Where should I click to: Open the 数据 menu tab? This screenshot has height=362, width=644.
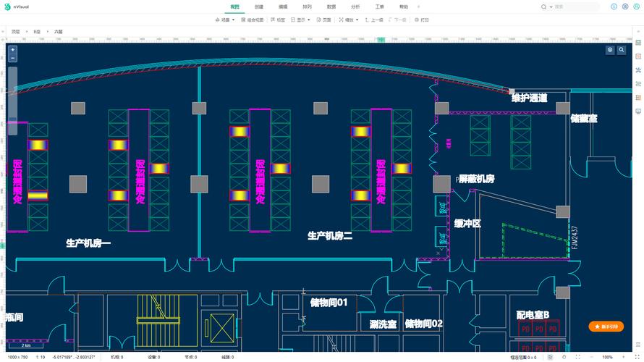(331, 7)
